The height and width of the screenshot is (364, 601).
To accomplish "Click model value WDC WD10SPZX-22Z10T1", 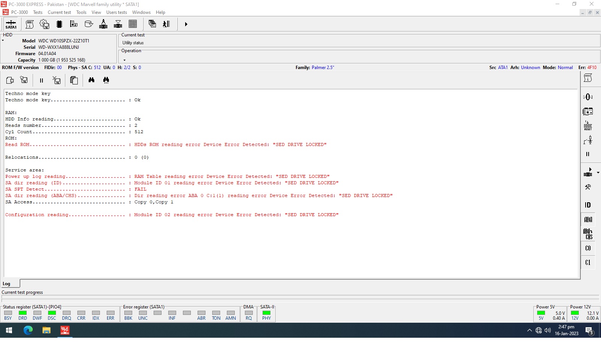I will point(64,41).
